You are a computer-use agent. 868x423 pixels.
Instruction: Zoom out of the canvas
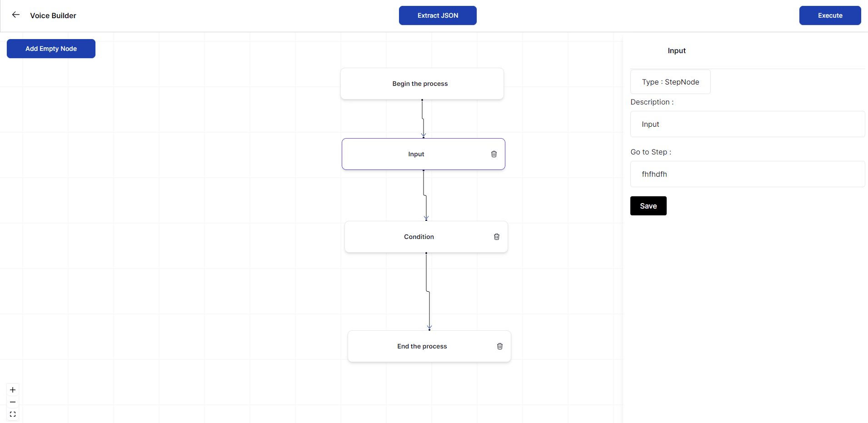[x=13, y=402]
